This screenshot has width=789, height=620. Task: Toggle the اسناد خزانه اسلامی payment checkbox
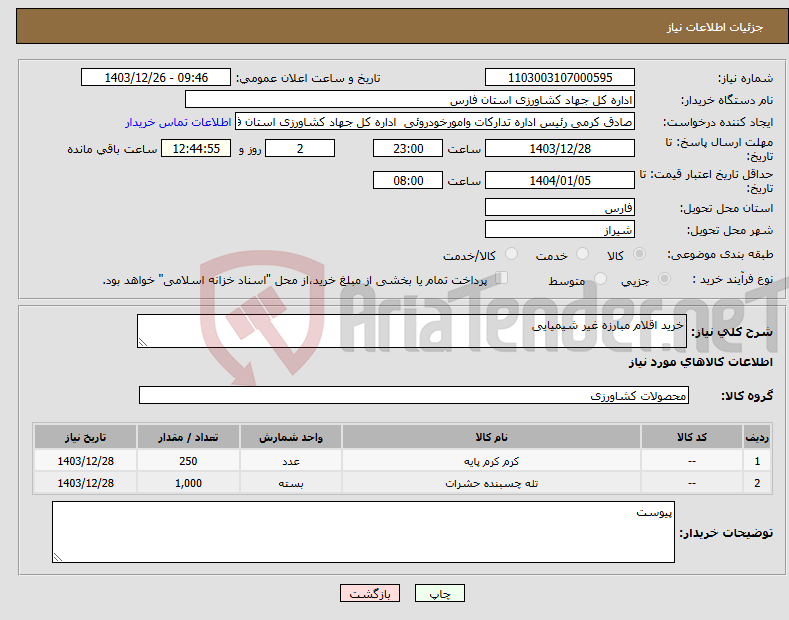[501, 277]
